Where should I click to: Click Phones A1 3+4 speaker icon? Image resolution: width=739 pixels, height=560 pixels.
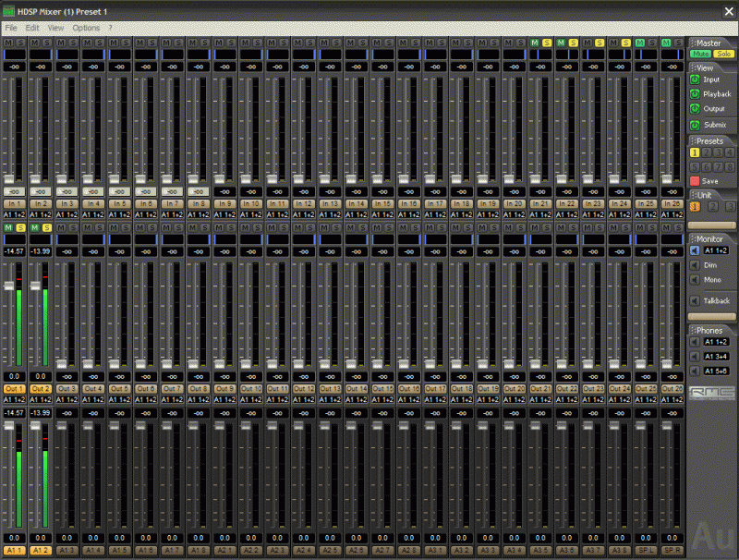tap(695, 357)
